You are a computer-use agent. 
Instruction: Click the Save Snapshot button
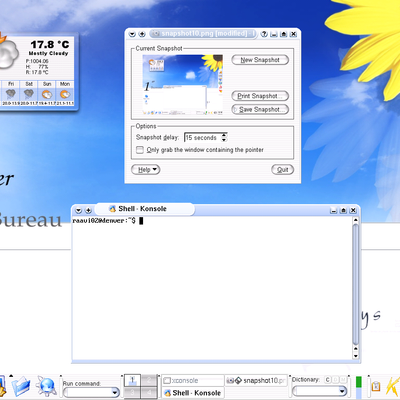(x=260, y=109)
